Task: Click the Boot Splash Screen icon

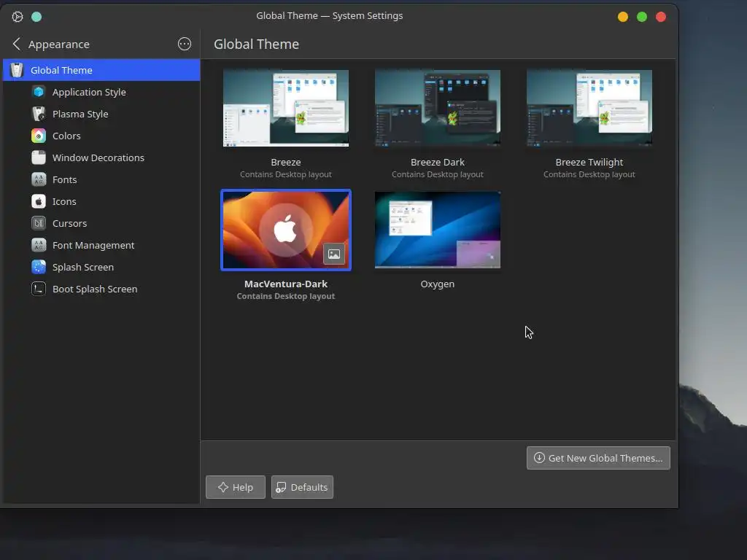Action: coord(39,289)
